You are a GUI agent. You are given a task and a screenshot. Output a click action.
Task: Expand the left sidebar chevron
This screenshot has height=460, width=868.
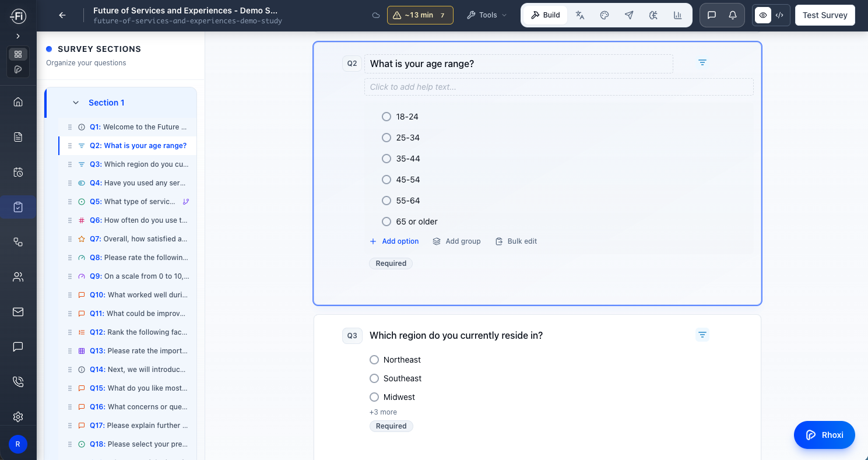pos(18,36)
